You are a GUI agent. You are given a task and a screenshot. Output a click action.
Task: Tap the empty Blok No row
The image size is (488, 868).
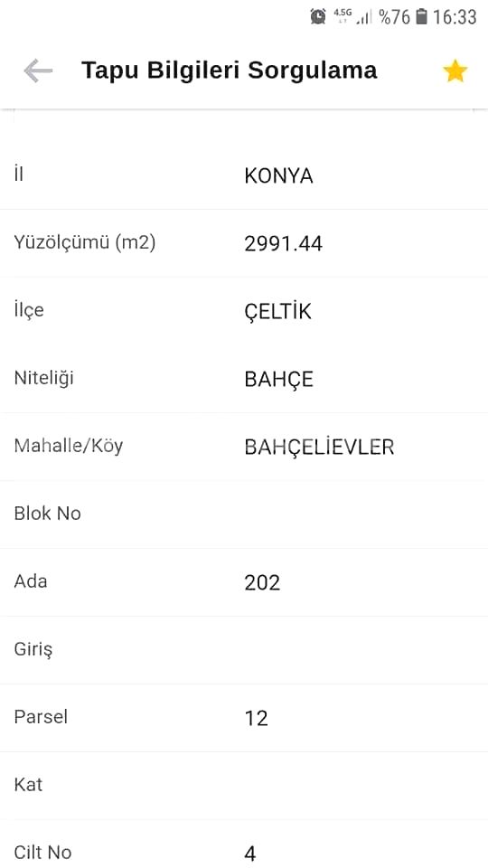244,514
